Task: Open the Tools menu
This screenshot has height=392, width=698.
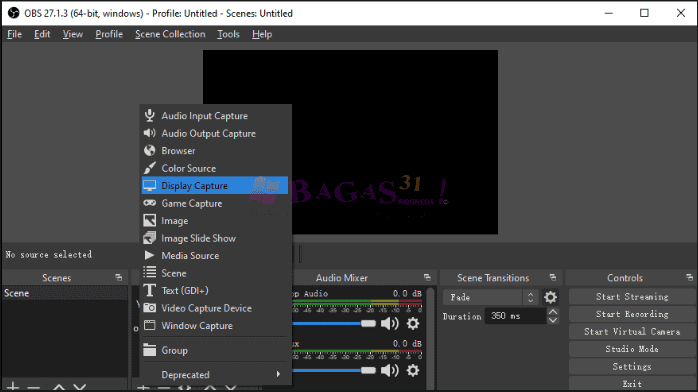Action: (228, 34)
